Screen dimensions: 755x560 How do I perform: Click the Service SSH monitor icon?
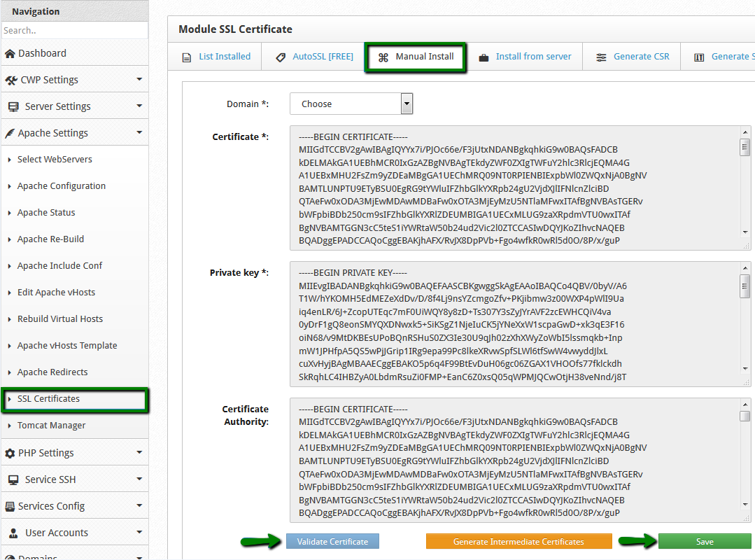pos(13,479)
